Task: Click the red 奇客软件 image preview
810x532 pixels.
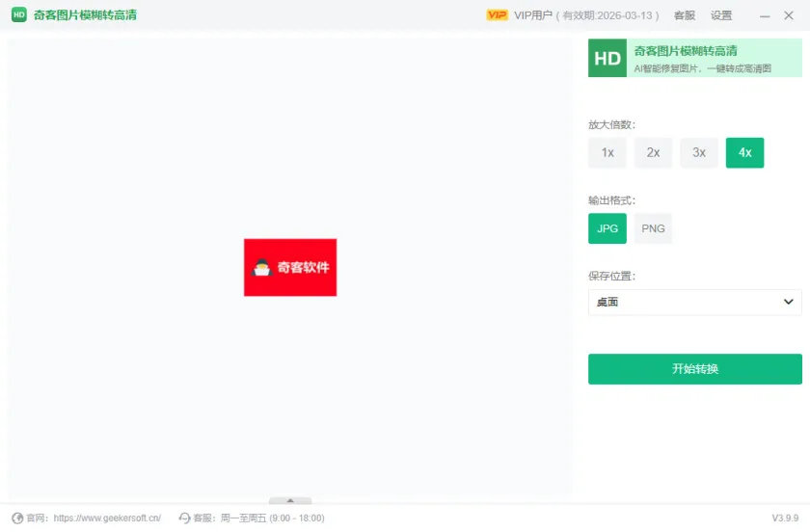Action: click(290, 268)
